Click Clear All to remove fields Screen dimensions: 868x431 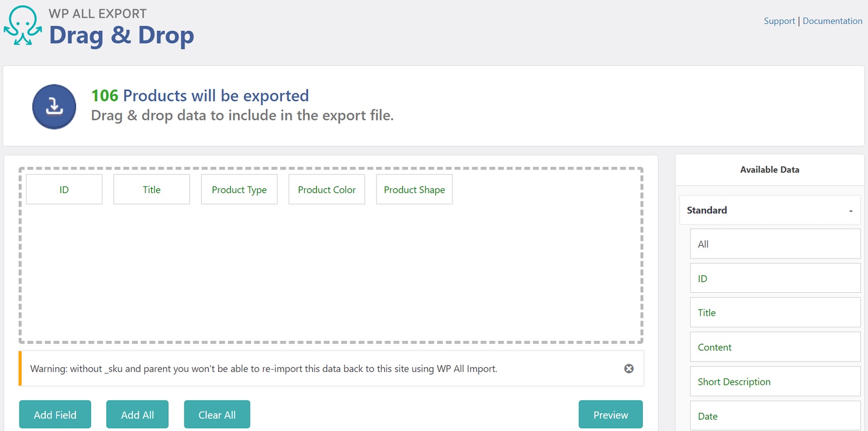(217, 415)
